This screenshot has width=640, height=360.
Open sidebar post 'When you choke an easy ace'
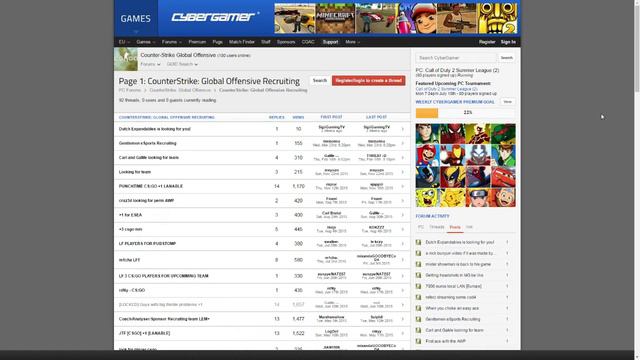(452, 309)
